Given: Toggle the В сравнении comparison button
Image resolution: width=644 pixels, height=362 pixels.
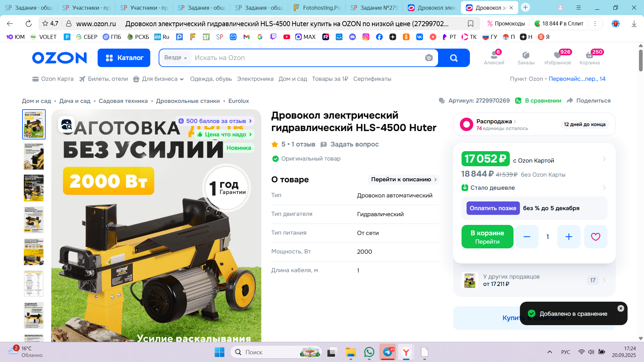Looking at the screenshot, I should [538, 101].
